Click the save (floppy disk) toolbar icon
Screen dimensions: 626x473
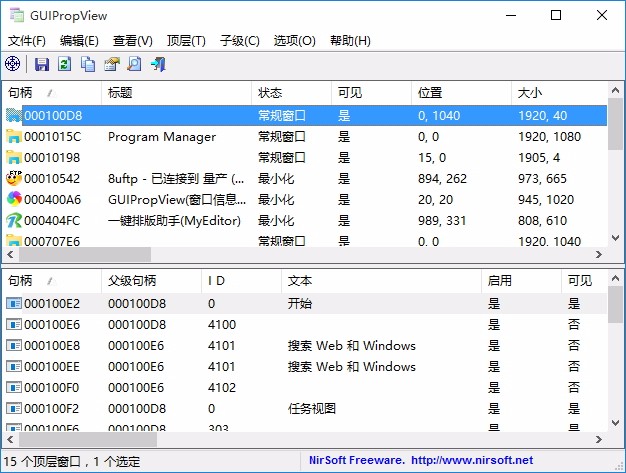click(42, 64)
